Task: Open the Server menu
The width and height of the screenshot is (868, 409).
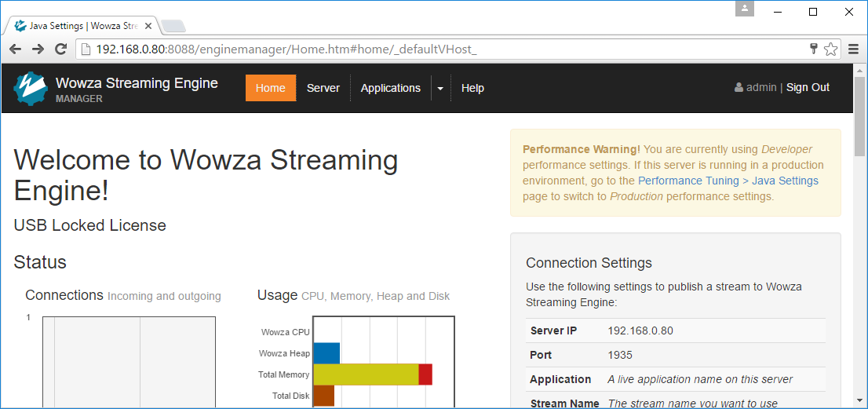Action: pos(323,88)
